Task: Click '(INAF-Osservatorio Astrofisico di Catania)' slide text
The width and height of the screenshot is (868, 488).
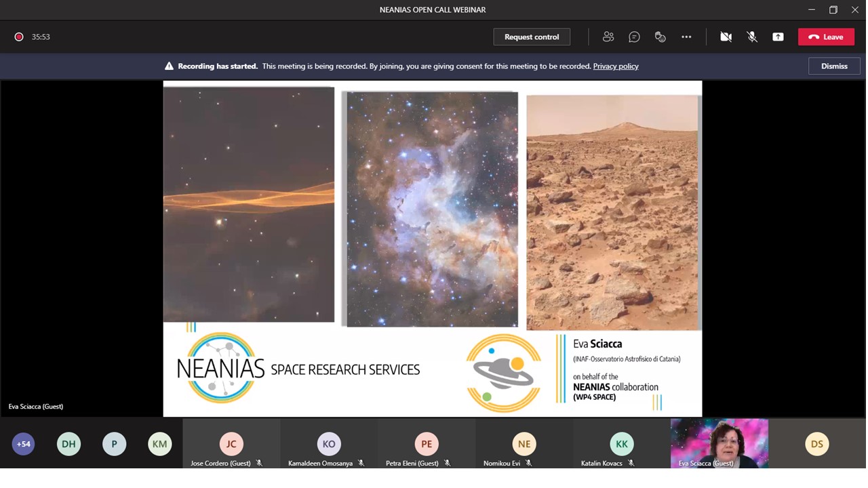Action: (627, 359)
